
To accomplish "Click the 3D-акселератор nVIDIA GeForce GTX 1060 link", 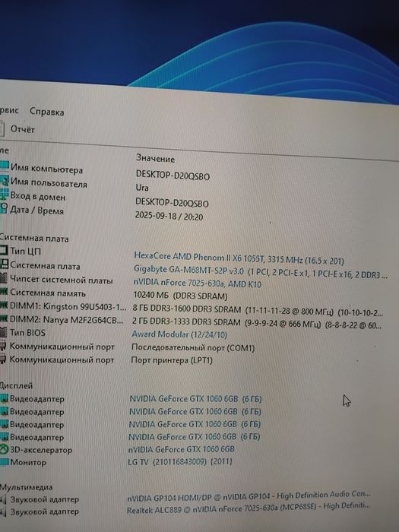I will [181, 449].
